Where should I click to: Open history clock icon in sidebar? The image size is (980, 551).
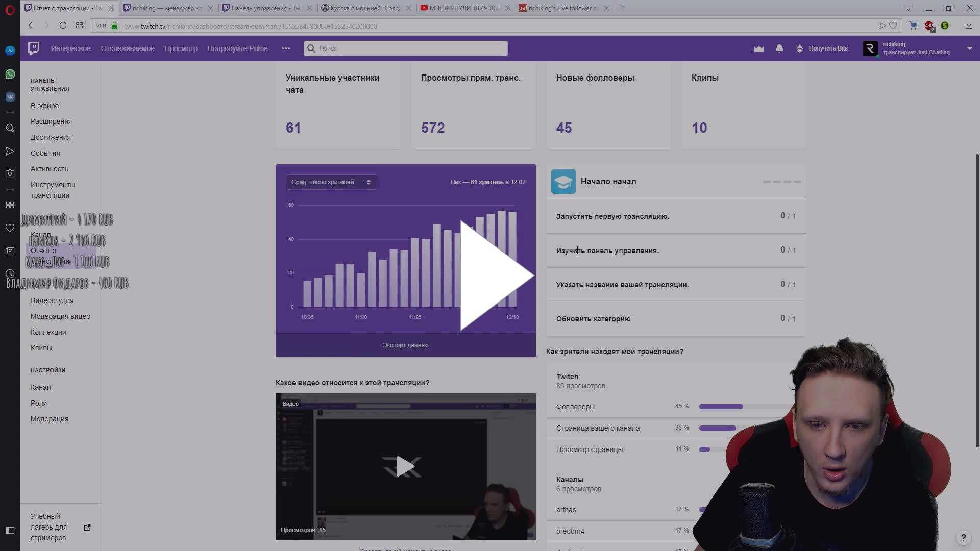pos(10,273)
